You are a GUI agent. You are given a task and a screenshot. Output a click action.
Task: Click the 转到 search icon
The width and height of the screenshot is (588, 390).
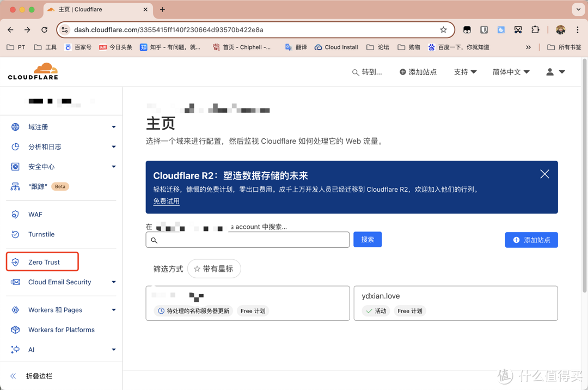(x=355, y=71)
